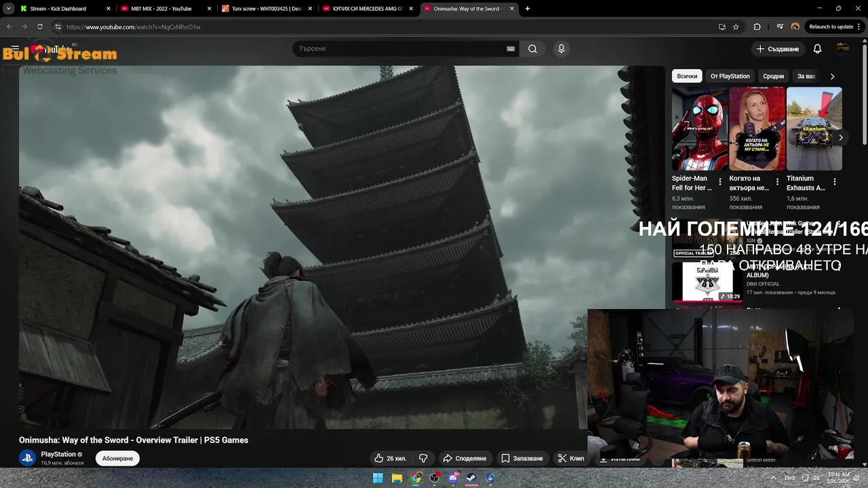Open Titanium Exhausts short thumbnail
Image resolution: width=868 pixels, height=488 pixels.
tap(814, 129)
